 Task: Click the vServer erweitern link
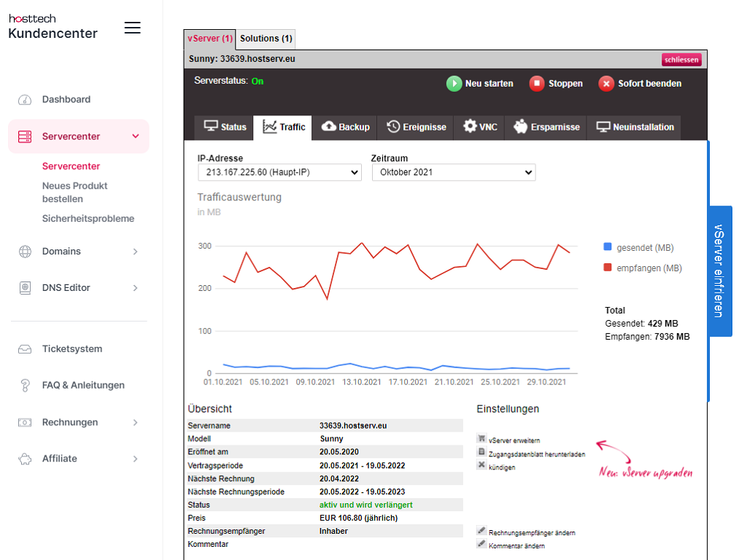(x=514, y=440)
